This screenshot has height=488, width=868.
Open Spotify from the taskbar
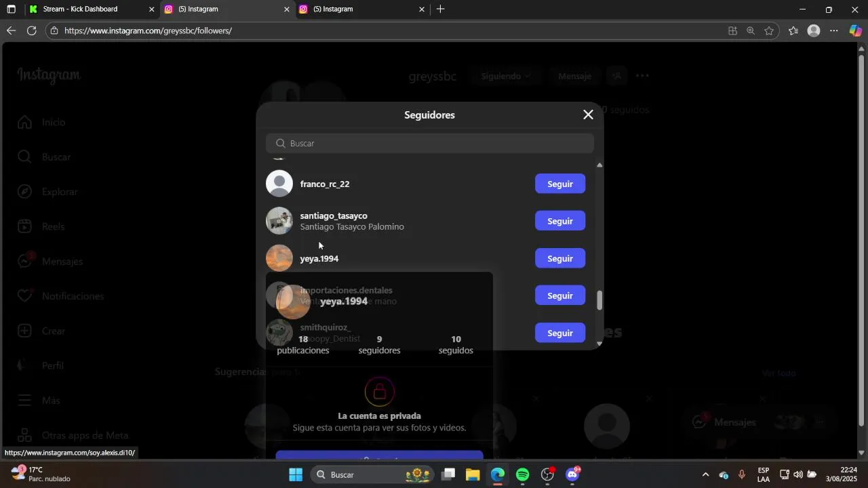tap(523, 474)
